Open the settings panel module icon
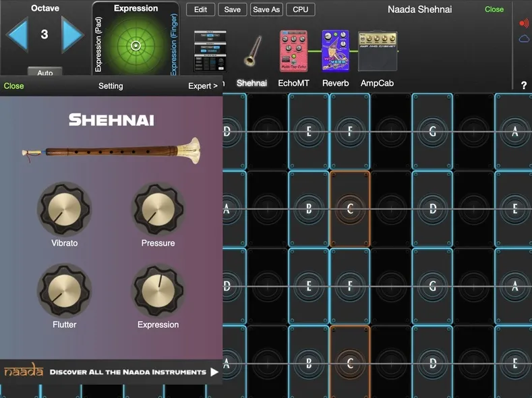This screenshot has width=532, height=398. (210, 51)
